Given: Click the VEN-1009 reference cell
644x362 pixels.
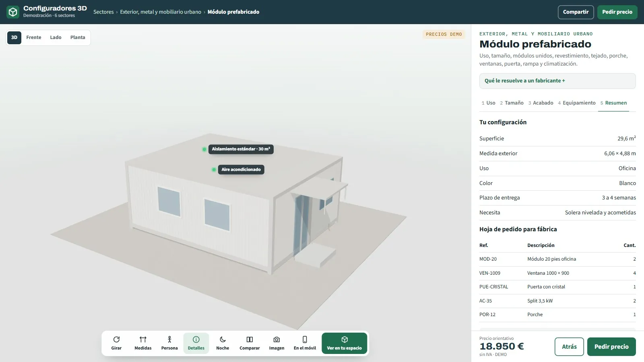Looking at the screenshot, I should (490, 273).
